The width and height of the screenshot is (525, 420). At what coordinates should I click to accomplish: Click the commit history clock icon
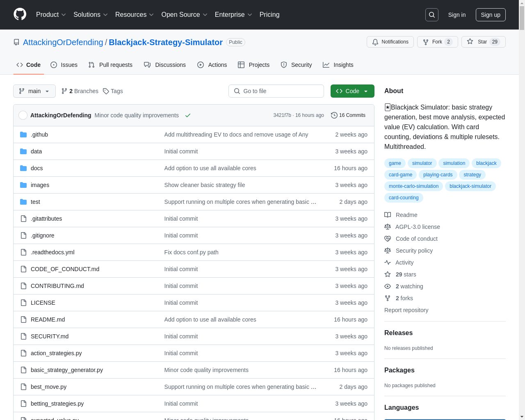click(334, 115)
